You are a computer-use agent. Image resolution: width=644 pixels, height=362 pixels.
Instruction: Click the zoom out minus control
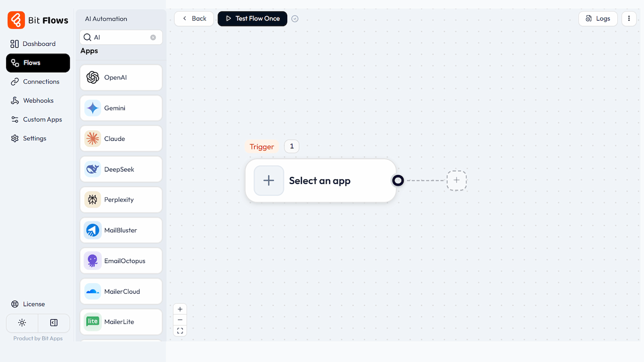coord(180,320)
